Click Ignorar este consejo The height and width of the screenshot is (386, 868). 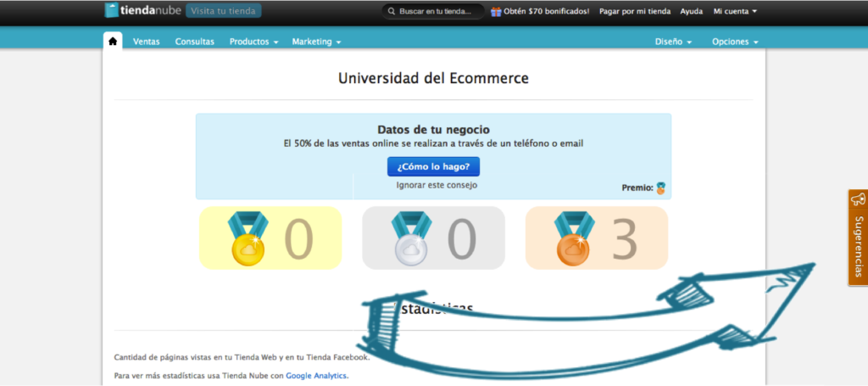[x=437, y=185]
